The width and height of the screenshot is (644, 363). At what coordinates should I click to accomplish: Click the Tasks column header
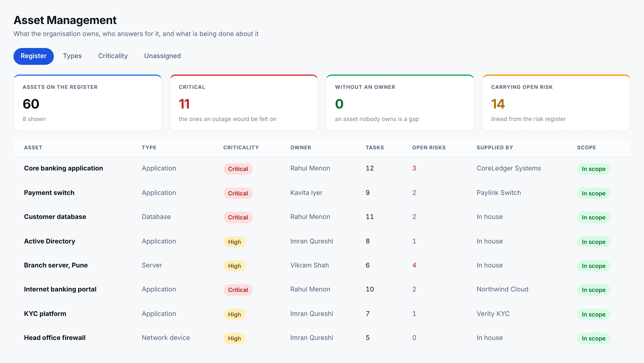pos(374,148)
